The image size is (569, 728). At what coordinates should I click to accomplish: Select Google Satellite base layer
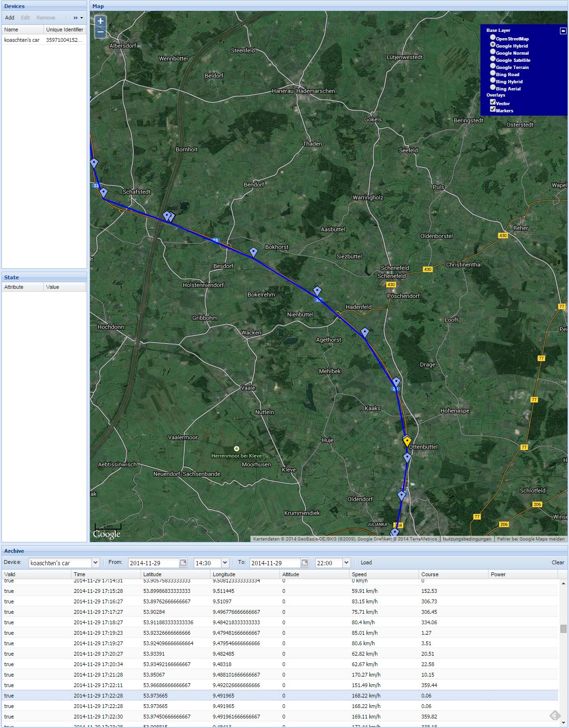pos(493,59)
